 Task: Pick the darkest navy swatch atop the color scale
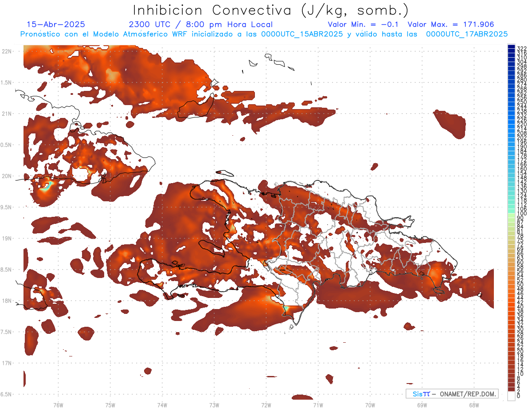click(511, 47)
